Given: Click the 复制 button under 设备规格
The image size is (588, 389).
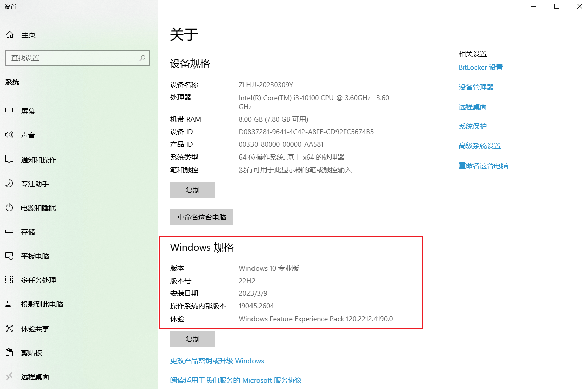Looking at the screenshot, I should coord(192,190).
